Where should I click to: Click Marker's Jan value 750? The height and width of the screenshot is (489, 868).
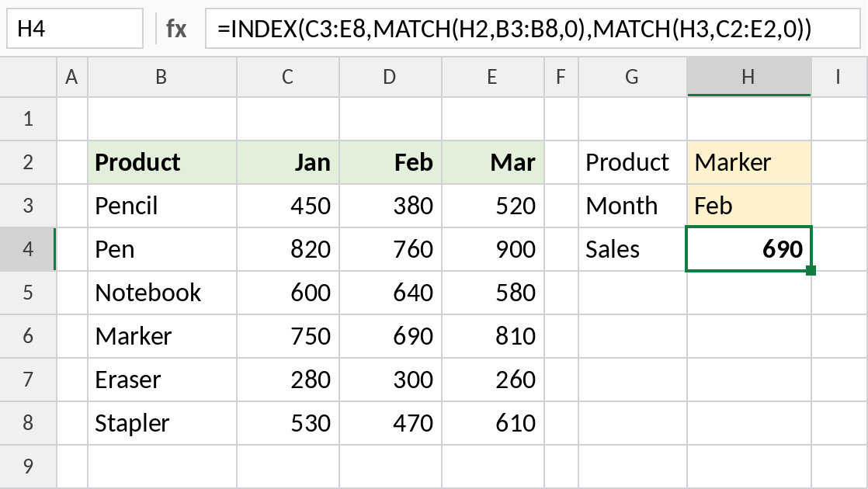pos(288,336)
